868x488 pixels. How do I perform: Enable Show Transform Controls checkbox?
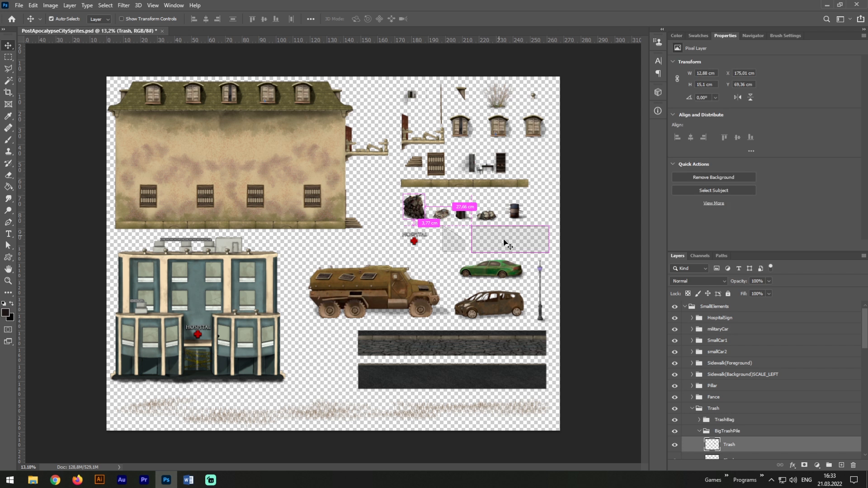[121, 19]
